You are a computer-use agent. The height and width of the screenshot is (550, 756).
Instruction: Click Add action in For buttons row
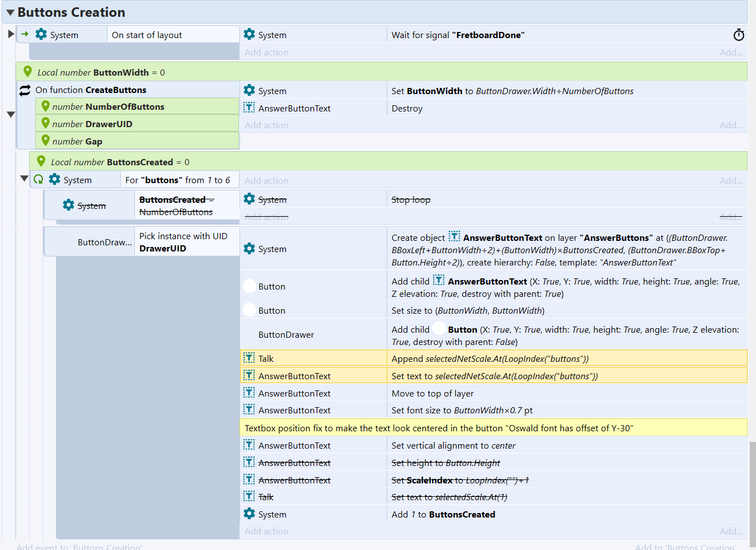click(266, 180)
